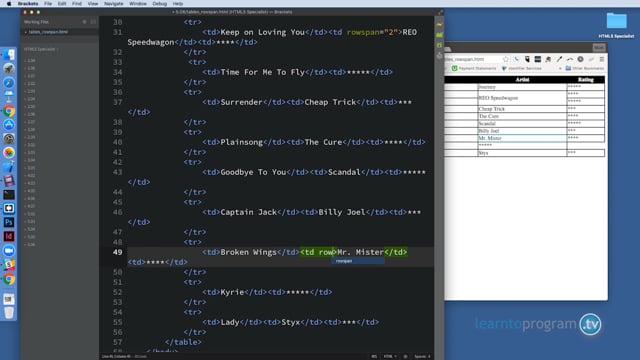This screenshot has height=360, width=640.
Task: Open the Edit menu
Action: pos(62,4)
